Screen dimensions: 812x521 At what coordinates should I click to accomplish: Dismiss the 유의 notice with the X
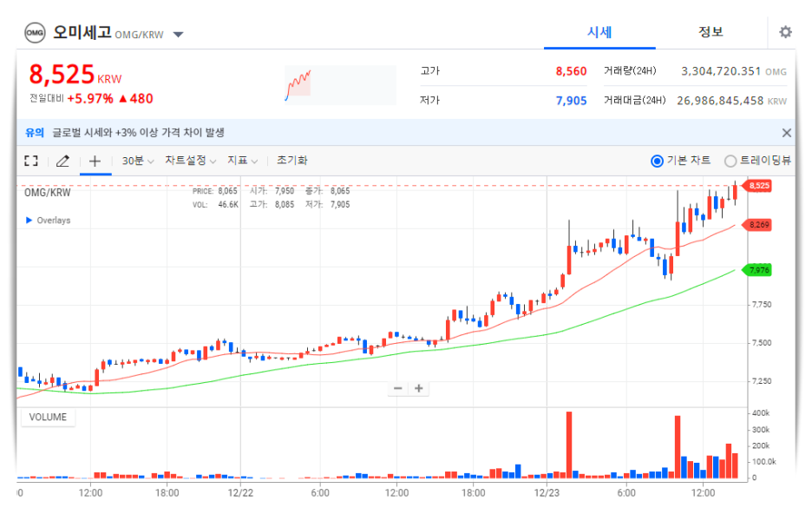pos(787,133)
